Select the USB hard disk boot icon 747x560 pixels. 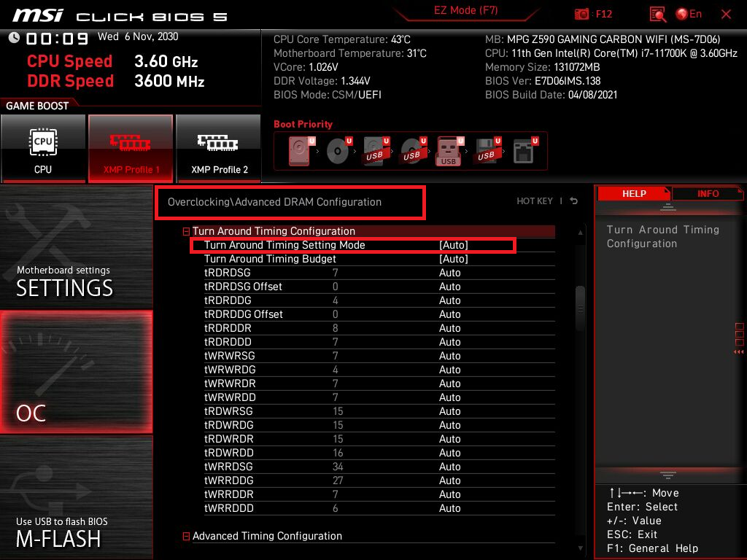(376, 151)
